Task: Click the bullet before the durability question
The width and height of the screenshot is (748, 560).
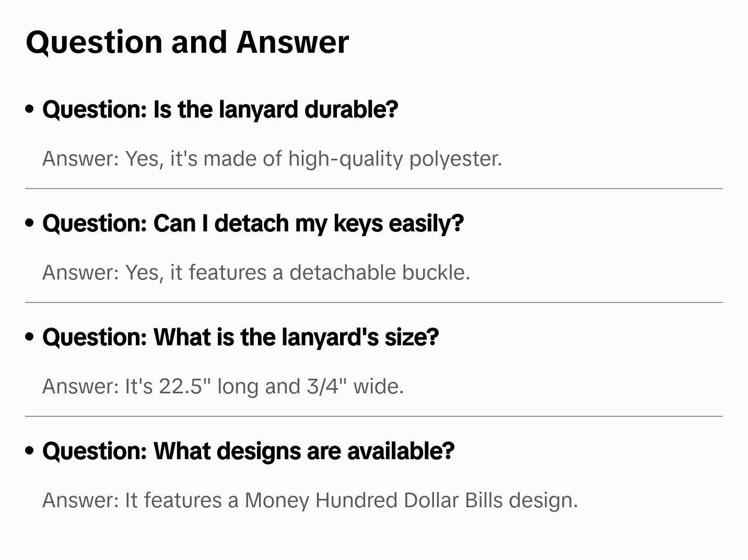Action: click(x=30, y=109)
